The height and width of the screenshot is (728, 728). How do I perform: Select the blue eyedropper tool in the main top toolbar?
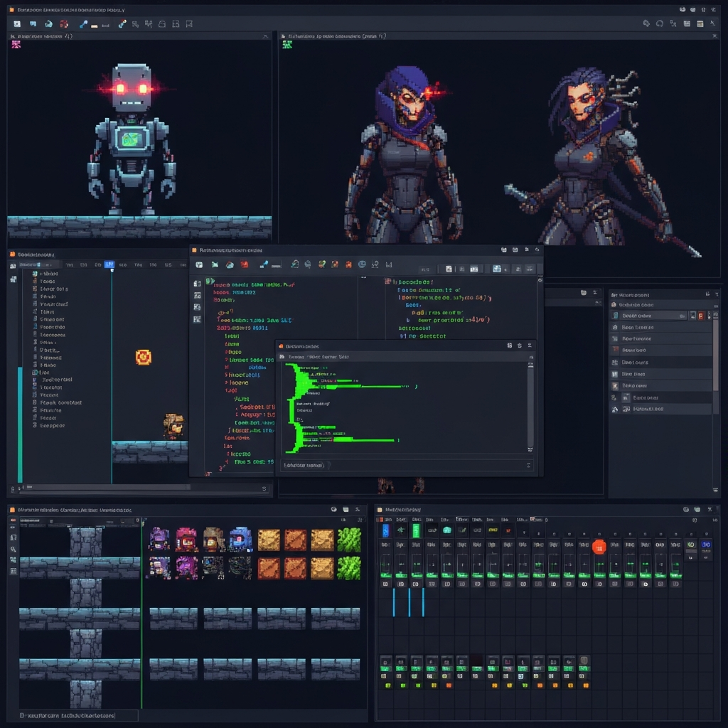point(84,23)
